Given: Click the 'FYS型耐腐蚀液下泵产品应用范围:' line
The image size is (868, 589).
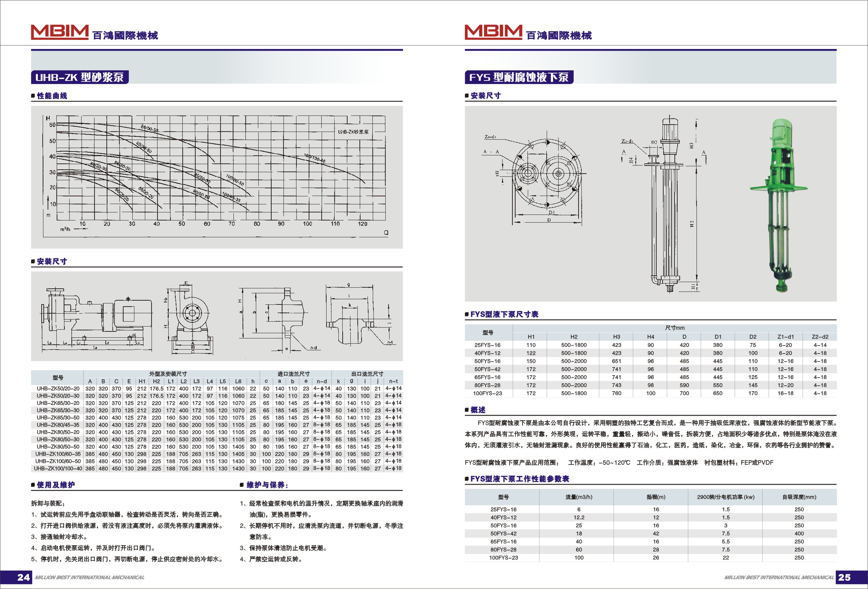Looking at the screenshot, I should click(x=512, y=462).
